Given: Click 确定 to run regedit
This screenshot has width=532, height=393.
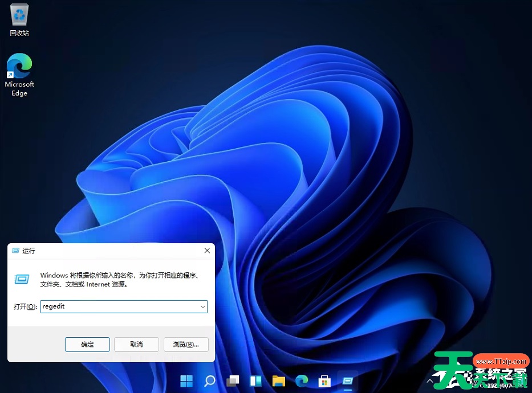Looking at the screenshot, I should [x=87, y=344].
